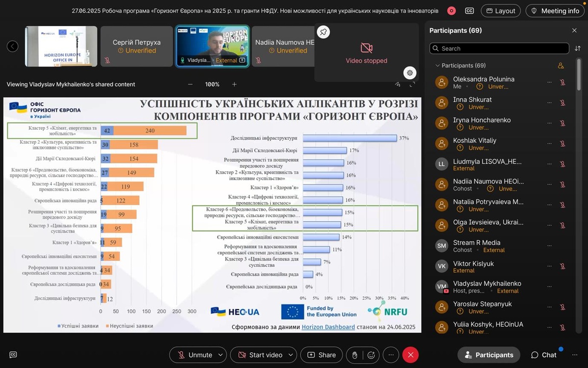588x368 pixels.
Task: Open Meeting info
Action: click(555, 11)
